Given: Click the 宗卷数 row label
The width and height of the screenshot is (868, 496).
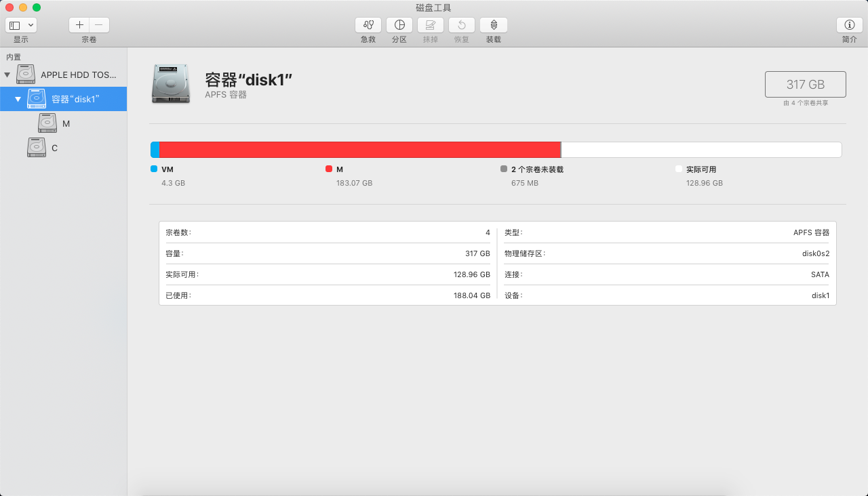Looking at the screenshot, I should point(178,232).
